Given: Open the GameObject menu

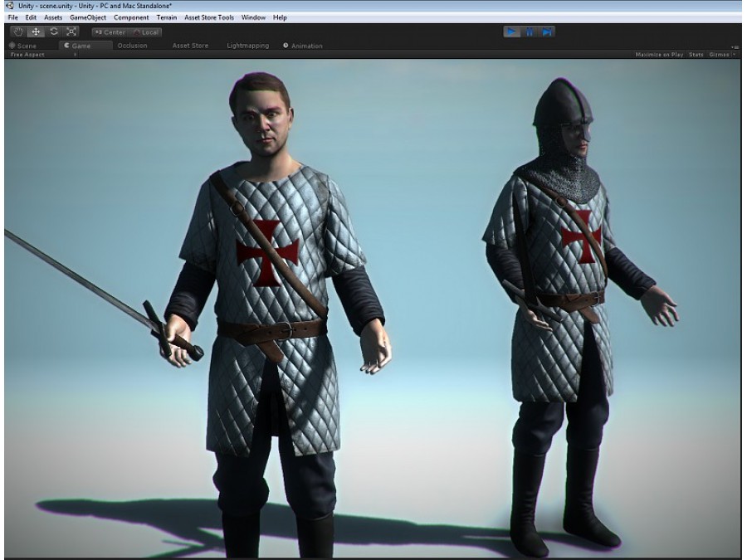Looking at the screenshot, I should coord(88,17).
